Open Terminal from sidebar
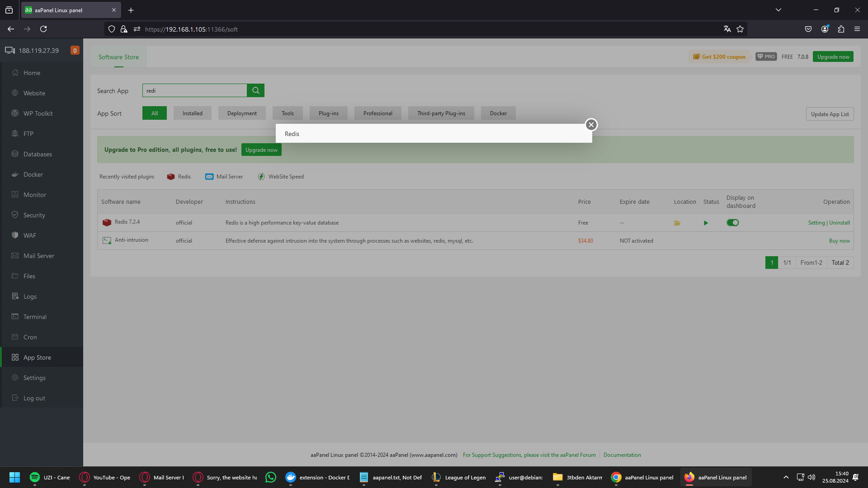Image resolution: width=868 pixels, height=488 pixels. pyautogui.click(x=35, y=317)
